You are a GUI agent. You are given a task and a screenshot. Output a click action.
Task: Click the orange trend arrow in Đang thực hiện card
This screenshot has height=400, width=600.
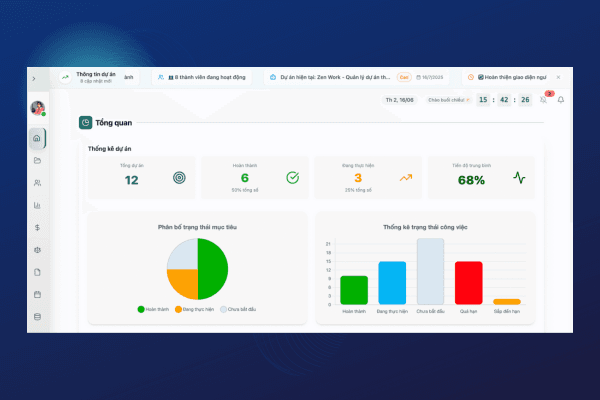coord(406,178)
